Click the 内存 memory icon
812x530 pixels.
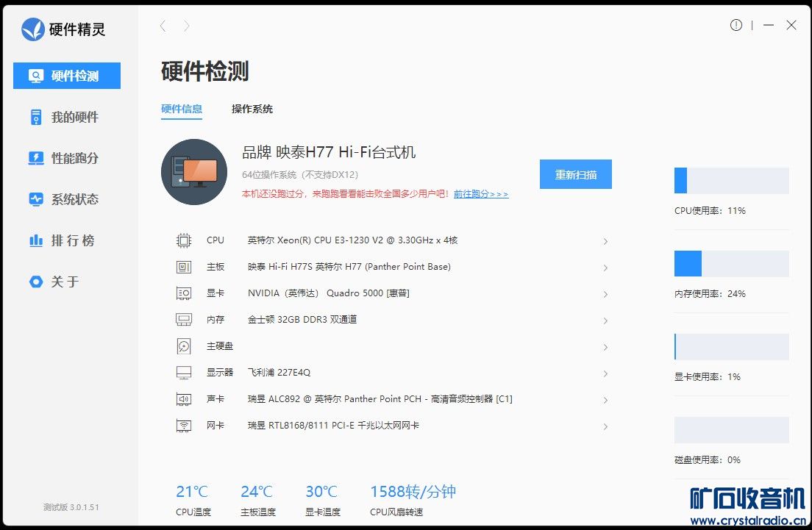(x=184, y=320)
